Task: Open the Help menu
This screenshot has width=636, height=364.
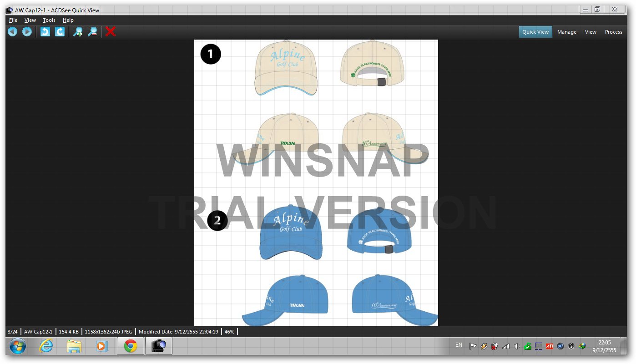Action: click(68, 20)
